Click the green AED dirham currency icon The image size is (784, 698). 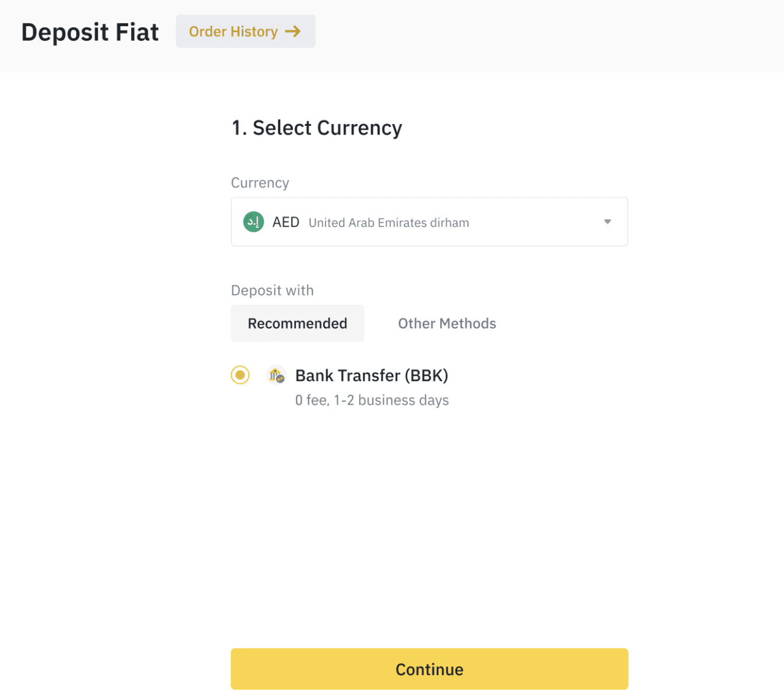click(253, 222)
